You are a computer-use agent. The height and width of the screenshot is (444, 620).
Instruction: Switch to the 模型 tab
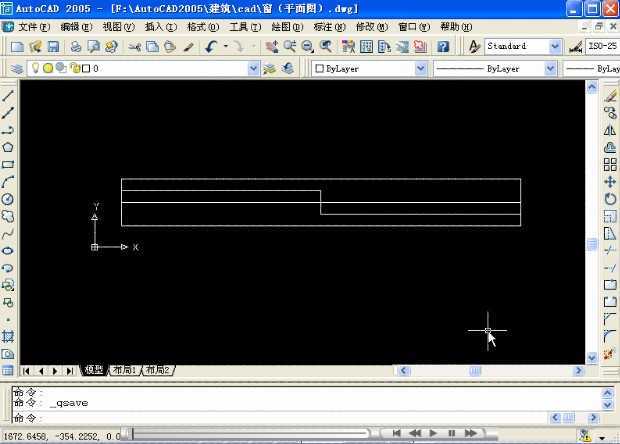coord(94,370)
